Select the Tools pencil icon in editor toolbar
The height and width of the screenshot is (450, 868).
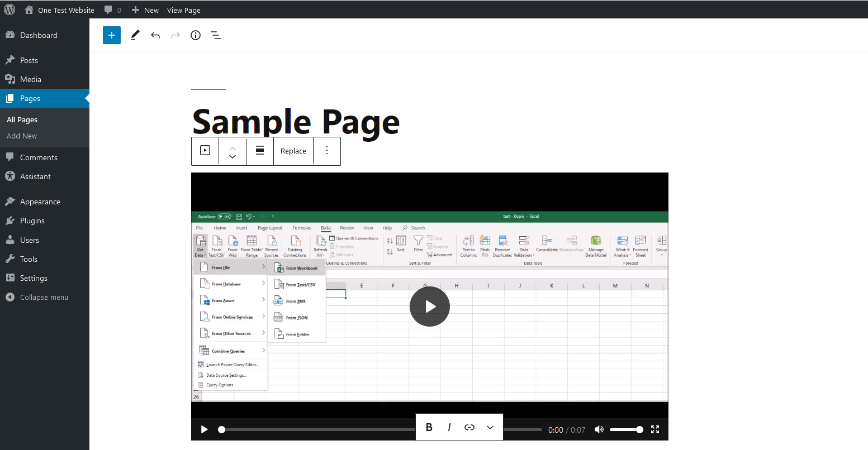click(135, 35)
